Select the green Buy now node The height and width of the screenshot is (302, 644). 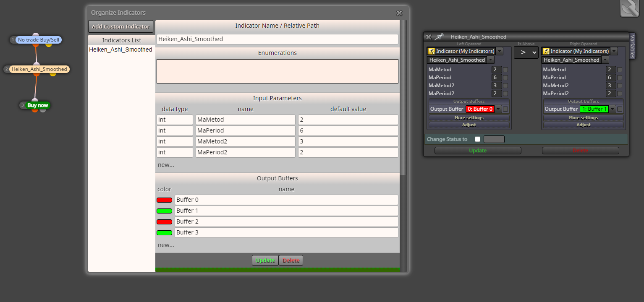37,105
